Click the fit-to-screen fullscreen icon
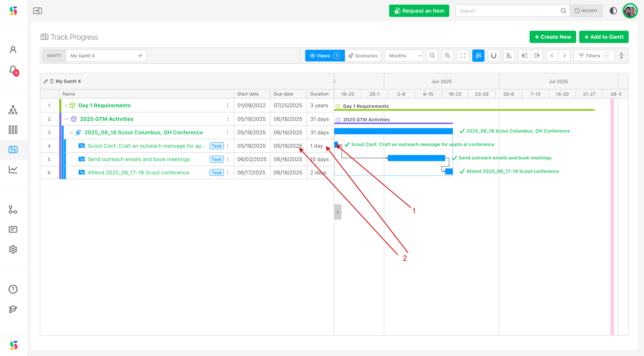 (x=463, y=56)
